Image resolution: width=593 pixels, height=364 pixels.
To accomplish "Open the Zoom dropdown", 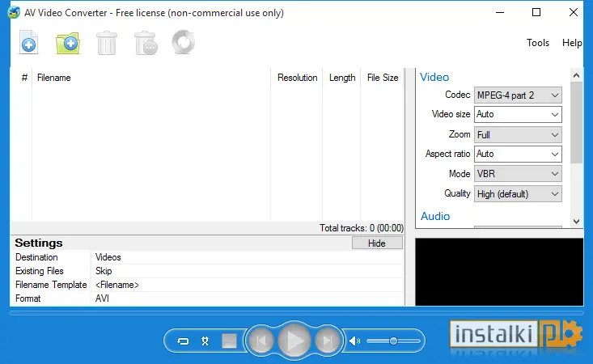I will click(518, 135).
